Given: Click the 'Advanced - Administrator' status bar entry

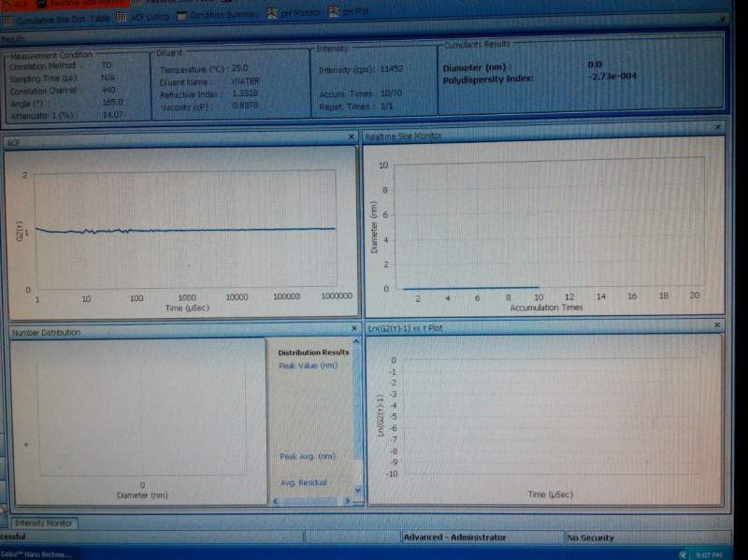Looking at the screenshot, I should click(454, 538).
